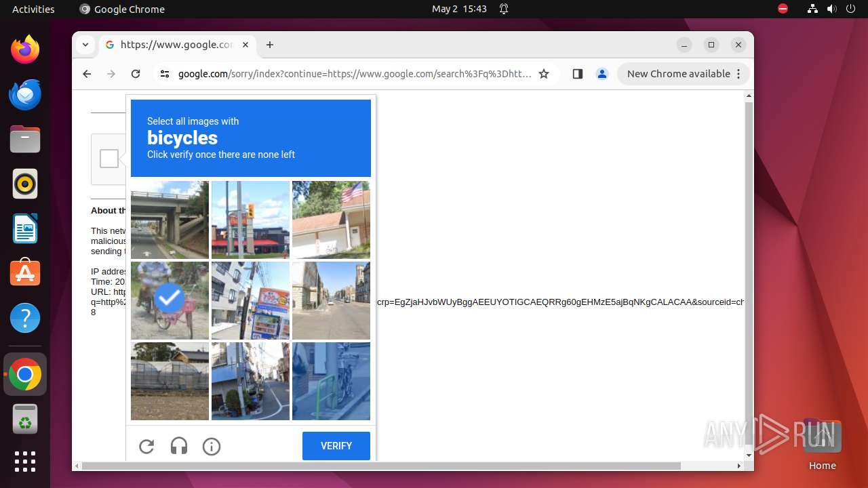Close the google.com tab
Image resolution: width=868 pixels, height=488 pixels.
coord(245,45)
